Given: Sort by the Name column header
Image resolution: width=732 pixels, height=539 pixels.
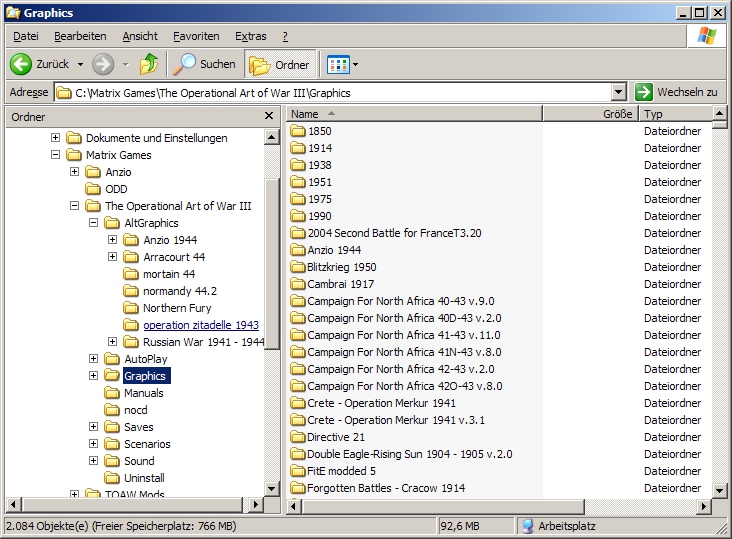Looking at the screenshot, I should pos(414,114).
